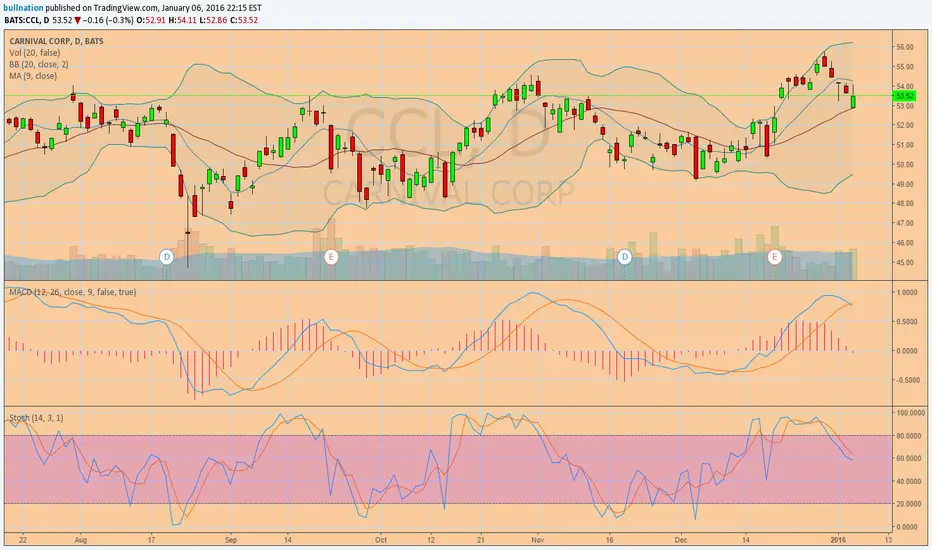
Task: Select the Vol (20, false) indicator label
Action: click(x=34, y=53)
